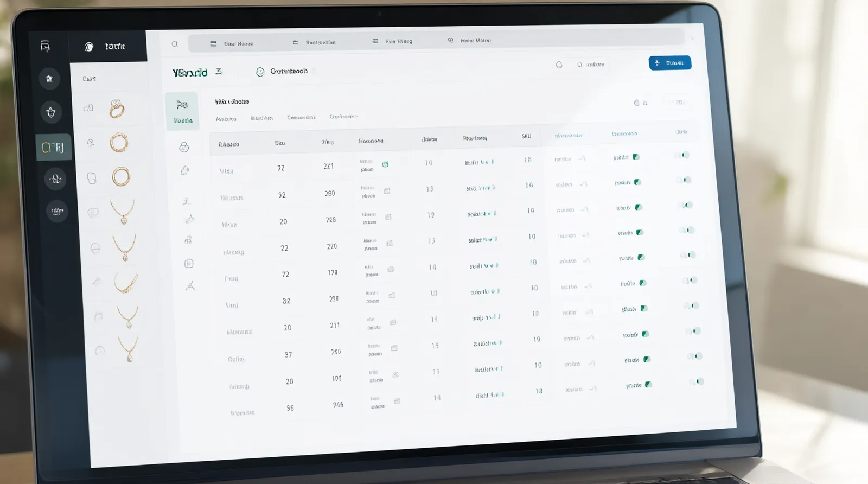Click the trend-line icon in the 129 row
Image resolution: width=868 pixels, height=484 pixels.
[586, 260]
